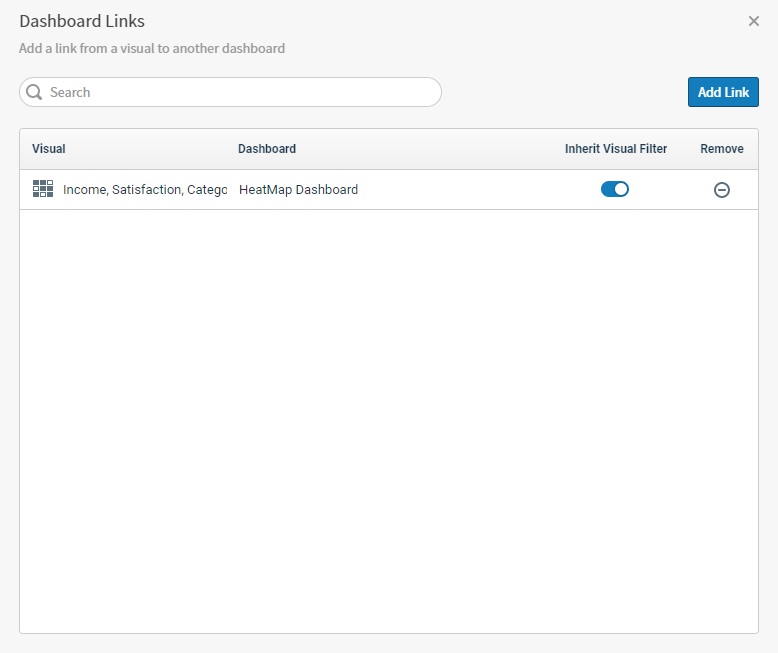Click the Remove column header
Viewport: 778px width, 653px height.
722,149
